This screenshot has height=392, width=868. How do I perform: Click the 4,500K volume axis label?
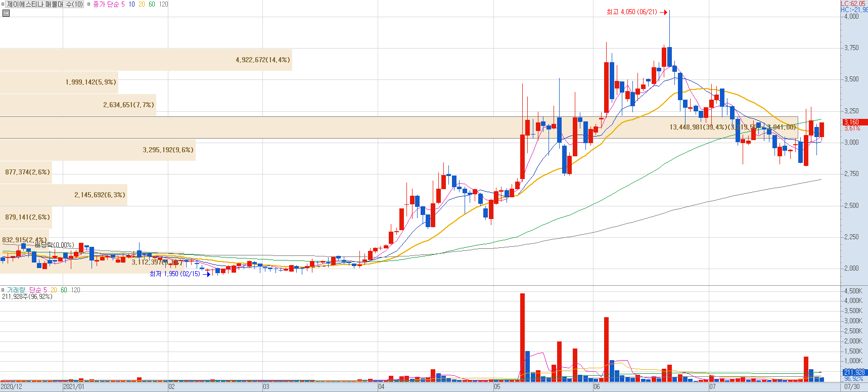[853, 291]
